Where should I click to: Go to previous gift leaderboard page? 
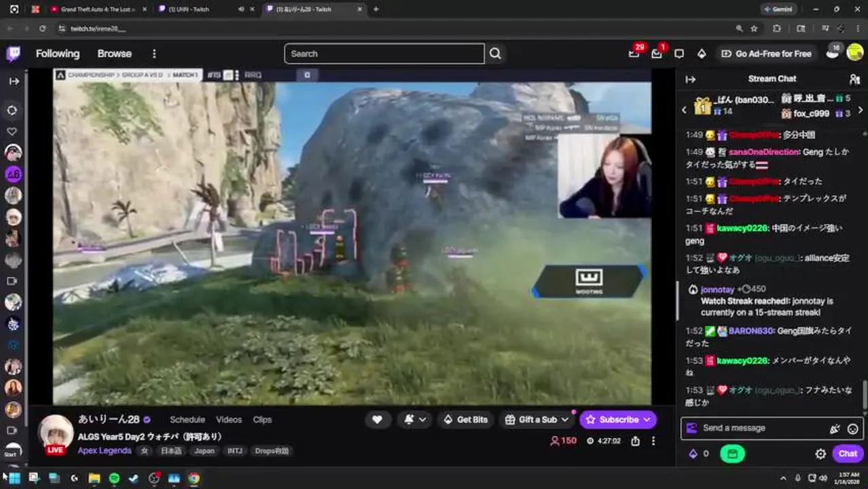coord(684,109)
